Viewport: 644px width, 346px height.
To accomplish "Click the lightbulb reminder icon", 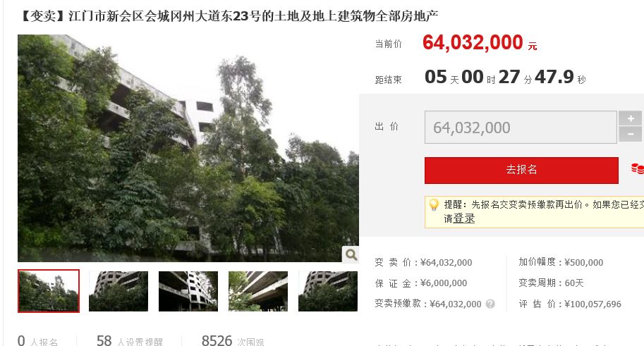I will click(434, 204).
